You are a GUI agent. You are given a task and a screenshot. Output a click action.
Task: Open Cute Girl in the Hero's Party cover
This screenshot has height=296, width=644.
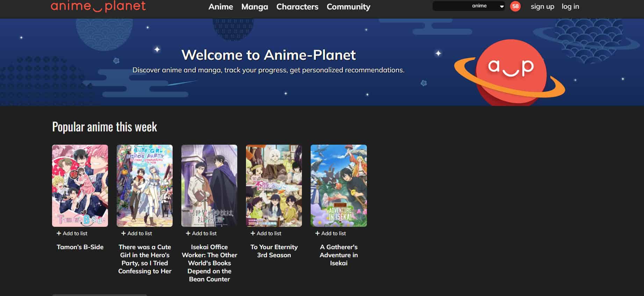click(x=145, y=186)
